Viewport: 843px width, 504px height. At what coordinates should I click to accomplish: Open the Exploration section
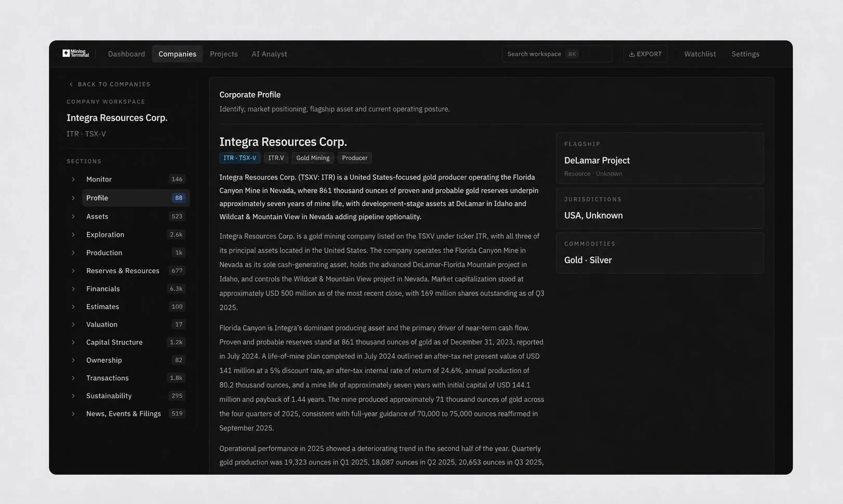pos(136,235)
